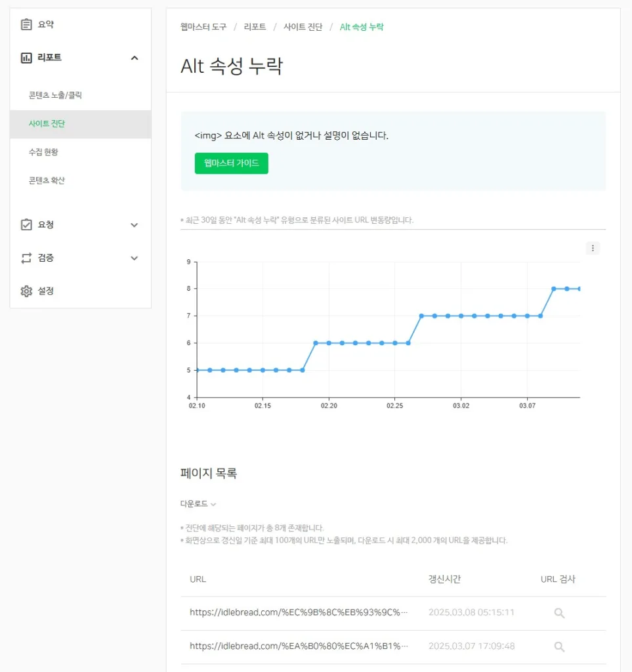Inspect URL for the 2025.03.08 05:15:11 row
This screenshot has height=672, width=632.
[x=558, y=613]
